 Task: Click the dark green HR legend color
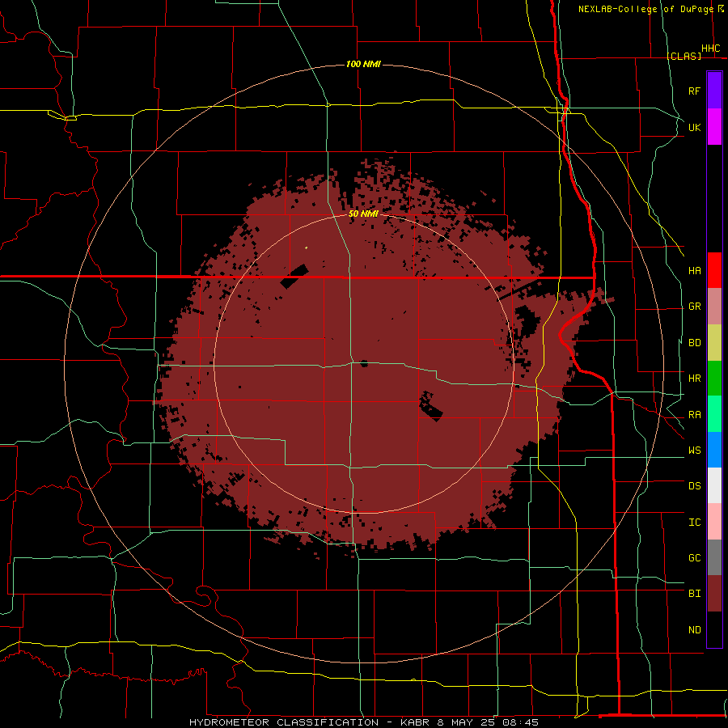[x=714, y=378]
